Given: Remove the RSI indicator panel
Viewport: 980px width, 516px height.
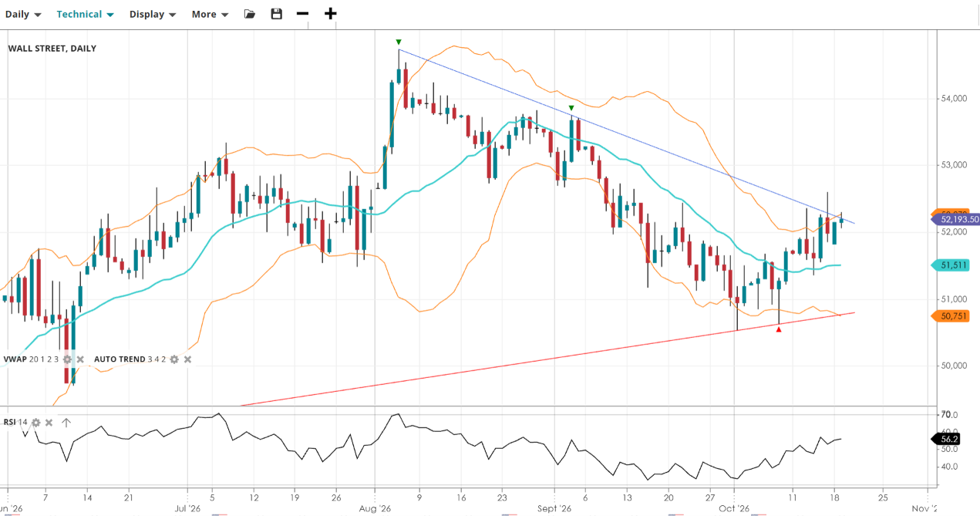Looking at the screenshot, I should point(49,423).
